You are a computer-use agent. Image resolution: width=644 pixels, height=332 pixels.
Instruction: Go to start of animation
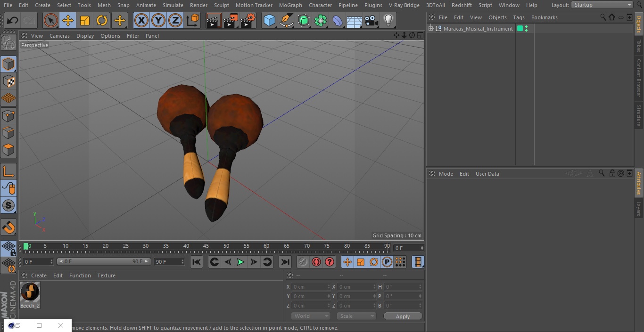tap(197, 262)
